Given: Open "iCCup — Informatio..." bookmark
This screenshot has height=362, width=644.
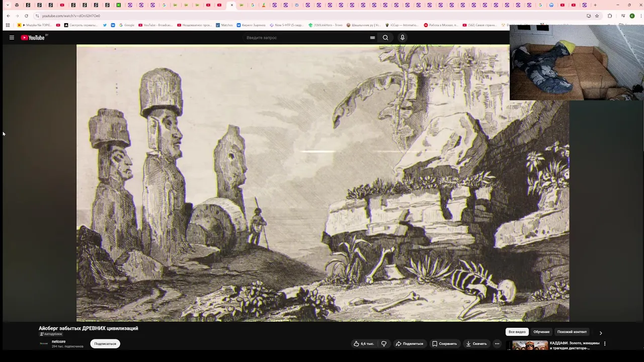Looking at the screenshot, I should point(402,25).
